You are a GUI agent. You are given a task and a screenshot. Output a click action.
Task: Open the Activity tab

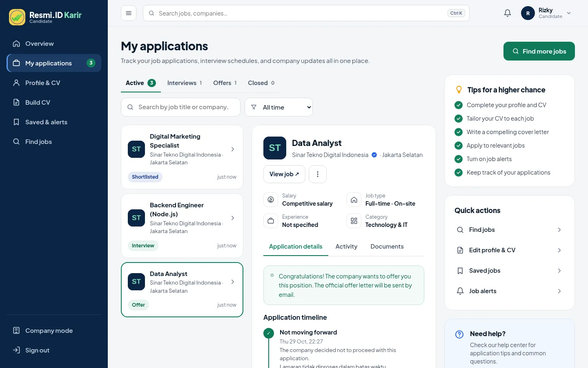click(346, 247)
